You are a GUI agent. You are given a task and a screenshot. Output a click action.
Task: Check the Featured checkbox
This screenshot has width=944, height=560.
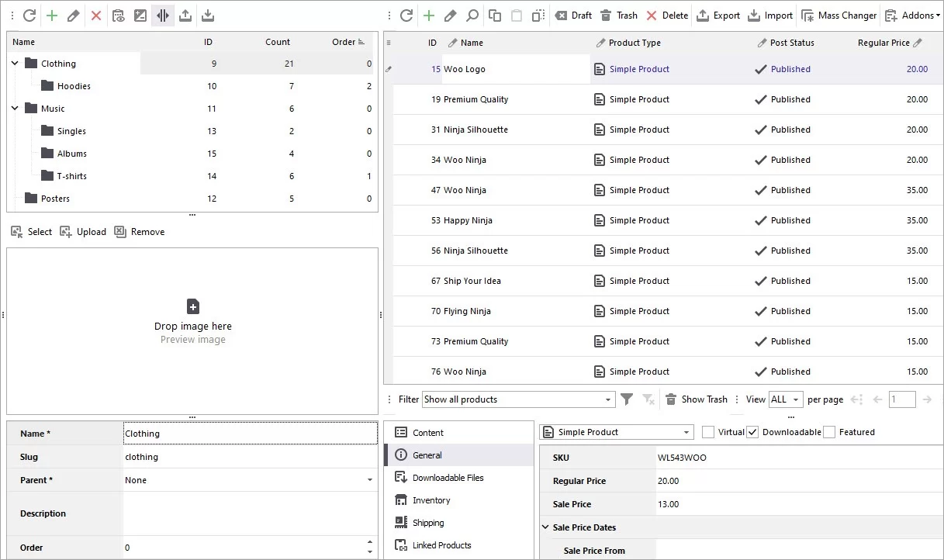(829, 431)
